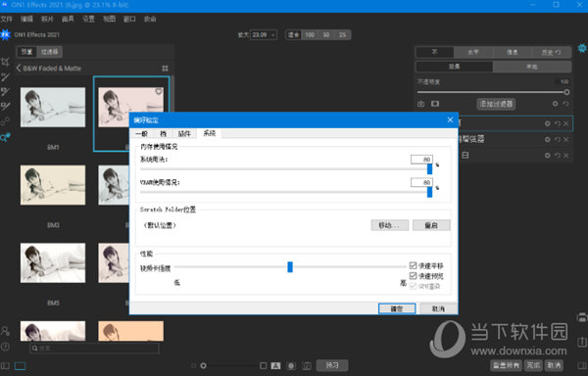Reset all filters with top undo arrow

(565, 104)
